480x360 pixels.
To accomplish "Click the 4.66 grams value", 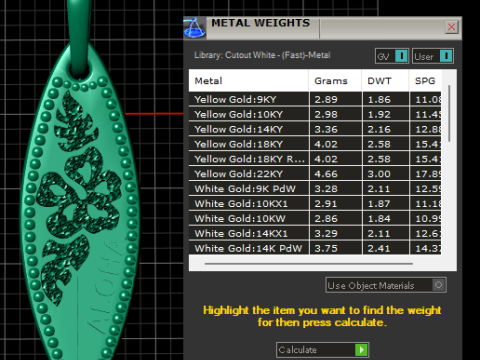I will (326, 174).
